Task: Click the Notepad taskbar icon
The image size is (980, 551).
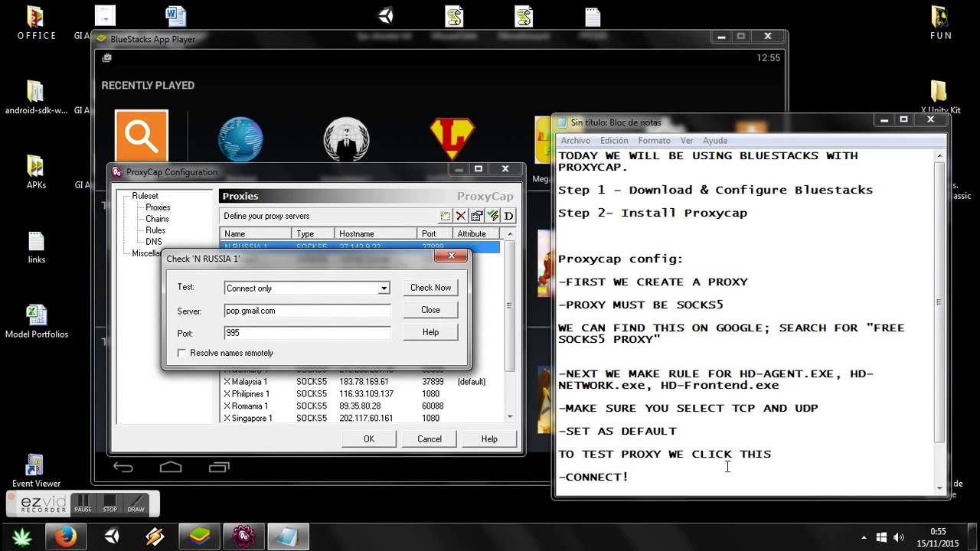Action: pos(289,536)
